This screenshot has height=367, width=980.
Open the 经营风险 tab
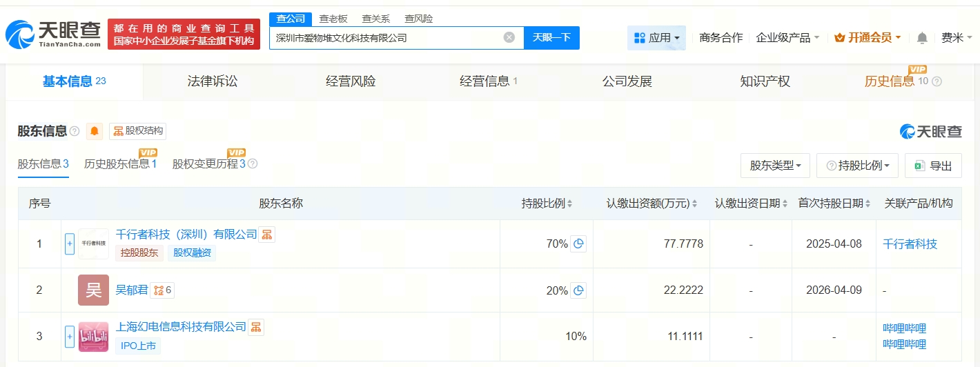351,81
